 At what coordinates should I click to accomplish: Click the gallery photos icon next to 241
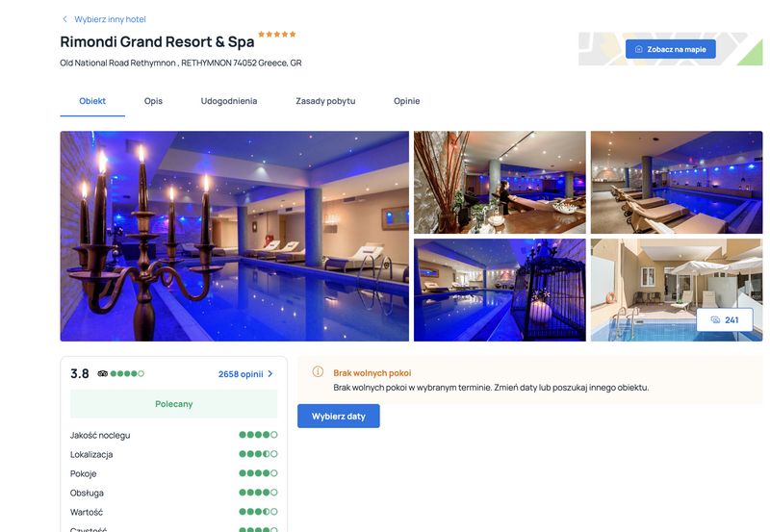pos(715,320)
